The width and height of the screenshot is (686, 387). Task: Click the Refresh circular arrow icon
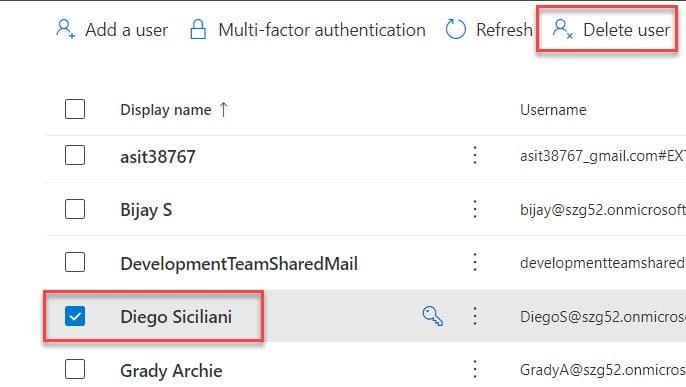tap(455, 29)
